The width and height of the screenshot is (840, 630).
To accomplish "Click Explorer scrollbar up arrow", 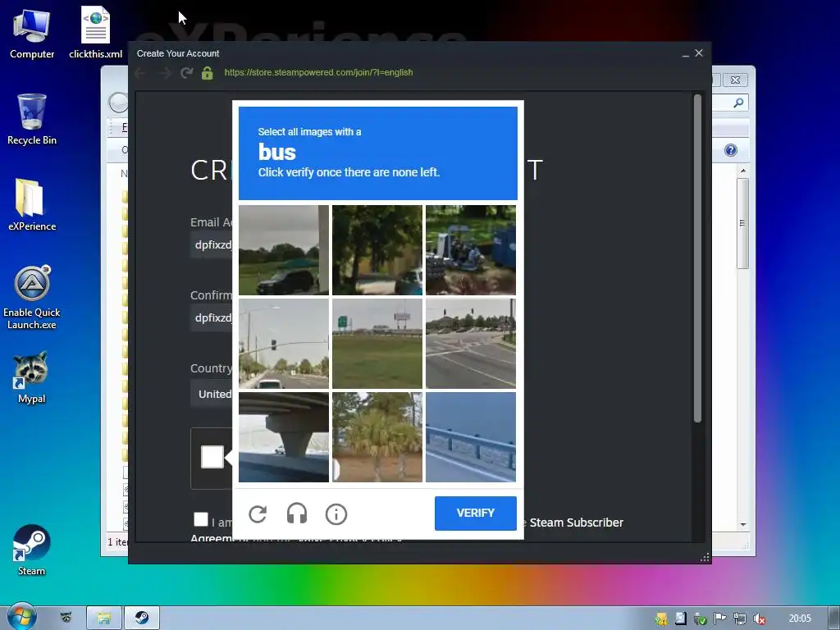I will [x=743, y=171].
